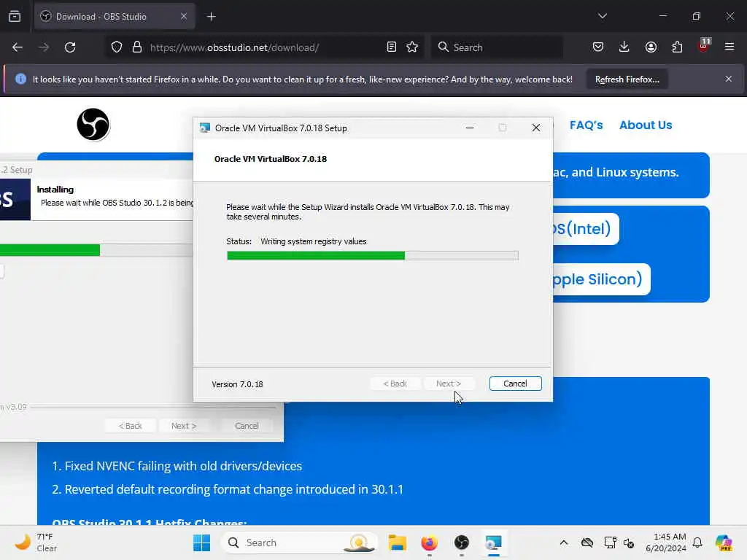Screen dimensions: 747x560
Task: Switch to Firefox in the taskbar
Action: click(x=429, y=542)
